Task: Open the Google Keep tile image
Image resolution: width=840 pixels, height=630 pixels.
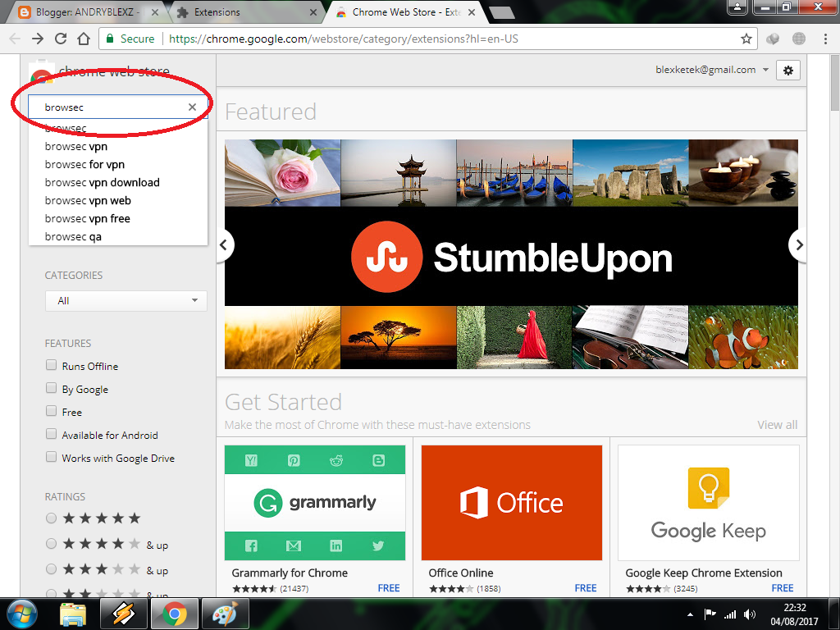Action: point(708,503)
